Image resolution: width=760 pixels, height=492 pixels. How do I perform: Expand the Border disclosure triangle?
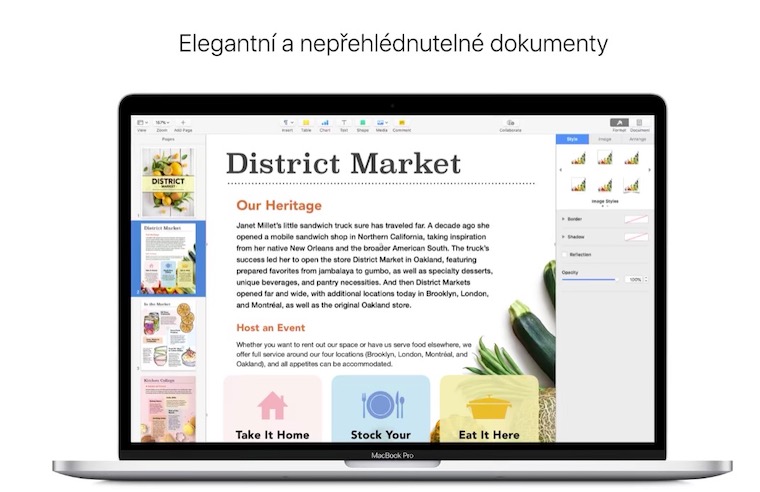pos(563,219)
